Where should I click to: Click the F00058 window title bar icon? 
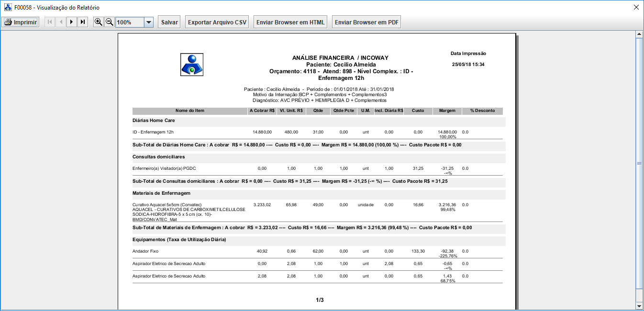(8, 7)
